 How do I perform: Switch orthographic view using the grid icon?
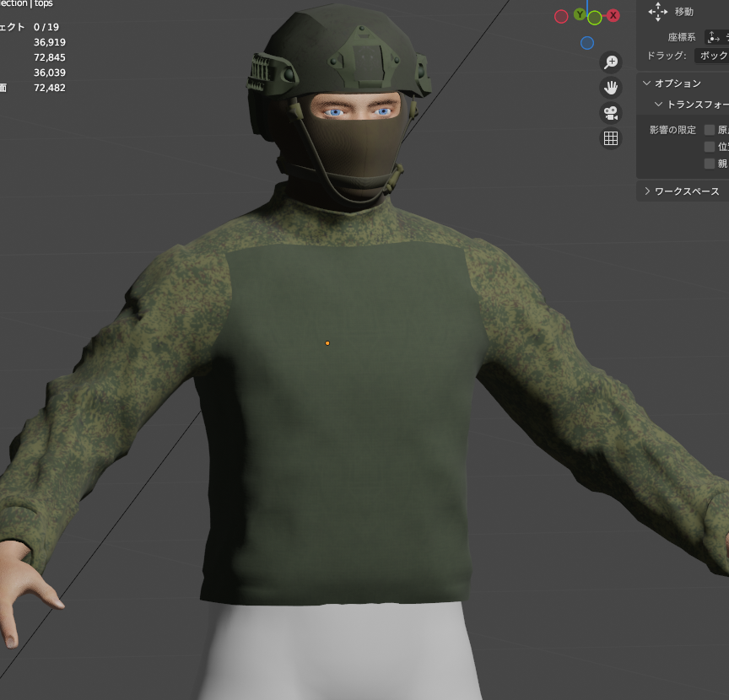tap(610, 138)
